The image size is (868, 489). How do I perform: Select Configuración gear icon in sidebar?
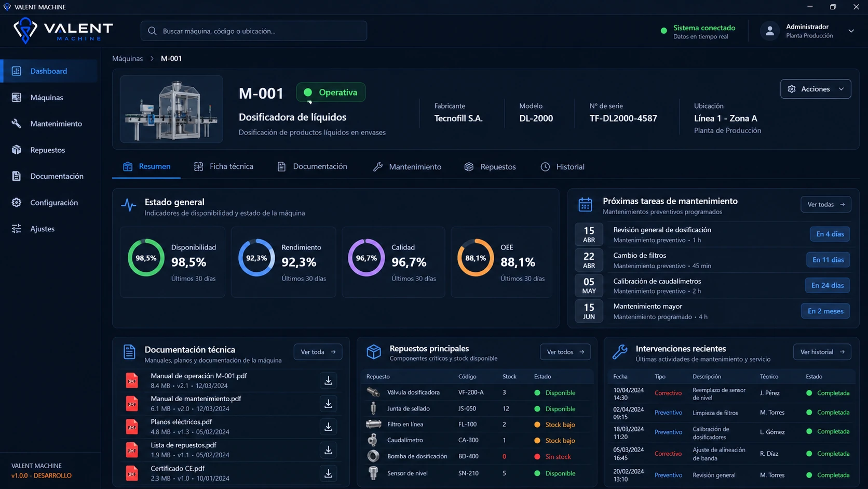pos(17,202)
